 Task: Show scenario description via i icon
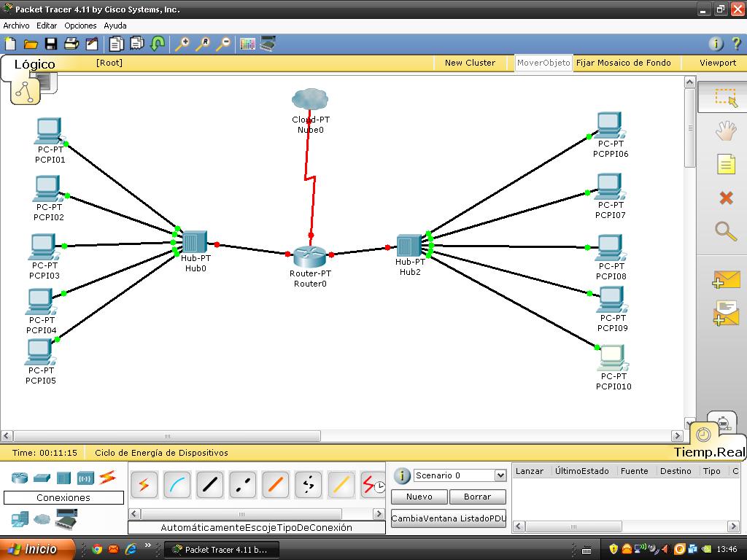point(402,475)
